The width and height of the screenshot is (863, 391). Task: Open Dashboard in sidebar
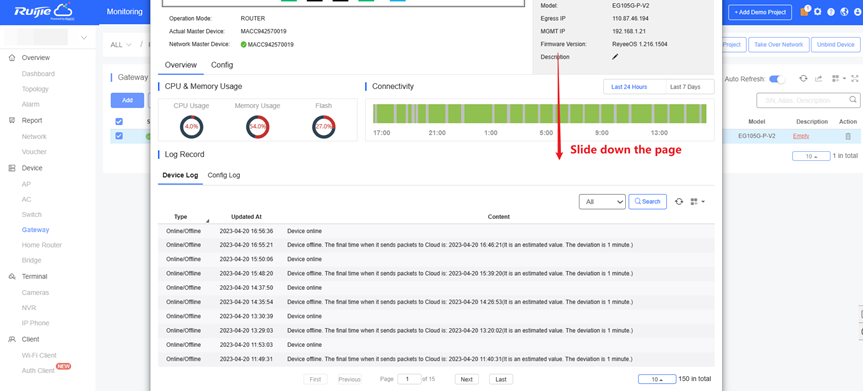(38, 74)
